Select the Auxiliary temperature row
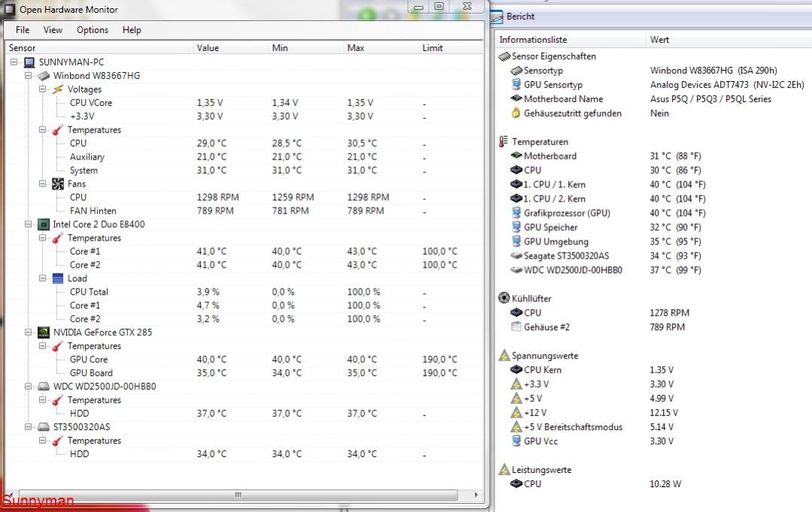Image resolution: width=812 pixels, height=512 pixels. point(243,156)
